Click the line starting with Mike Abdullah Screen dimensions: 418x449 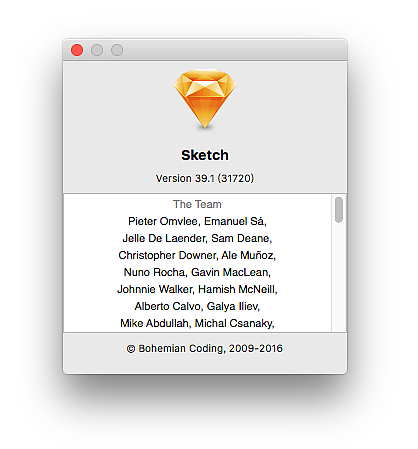click(197, 323)
